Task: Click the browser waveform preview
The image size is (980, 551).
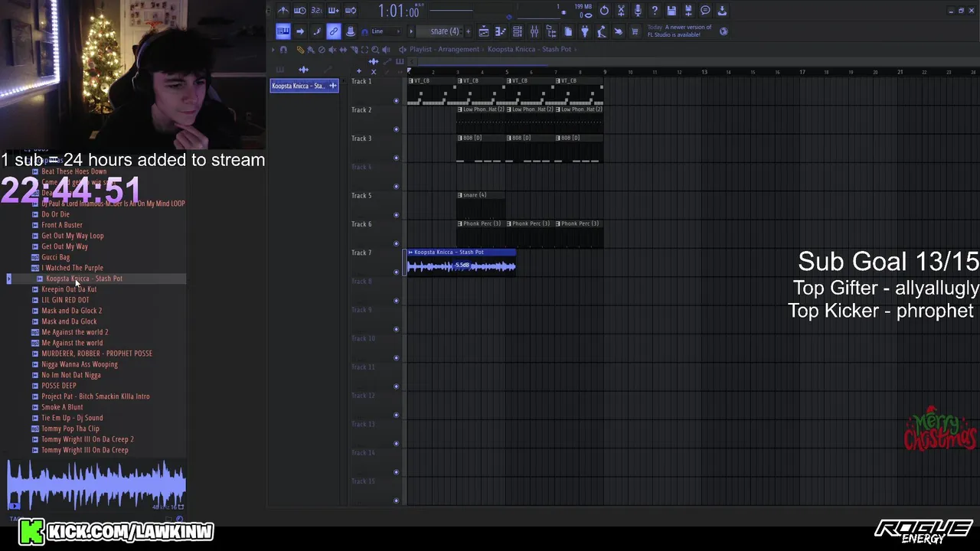Action: pyautogui.click(x=96, y=486)
